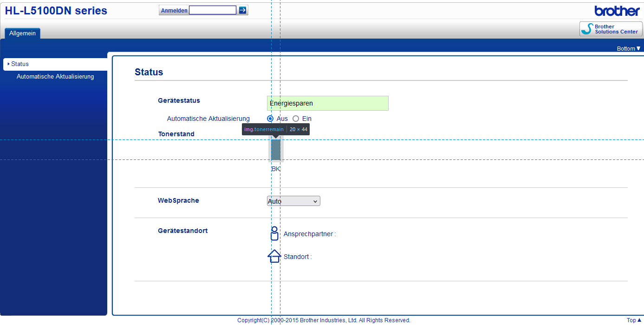Select the Aus radio button

[270, 119]
